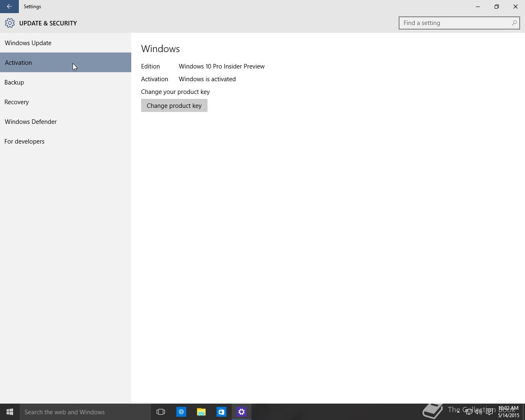The width and height of the screenshot is (525, 420).
Task: Click the Windows 10 Pro Insider Preview text
Action: tap(221, 66)
